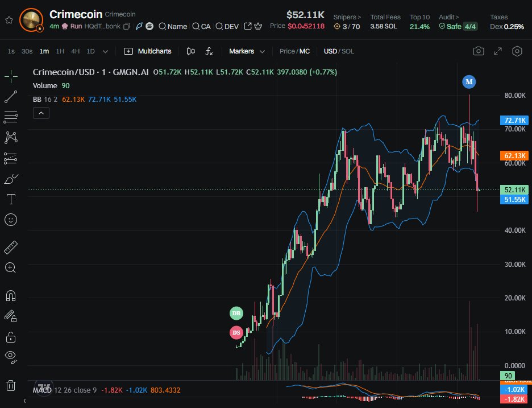Select the horizontal lines Fibonacci tool
The height and width of the screenshot is (408, 532).
tap(11, 117)
